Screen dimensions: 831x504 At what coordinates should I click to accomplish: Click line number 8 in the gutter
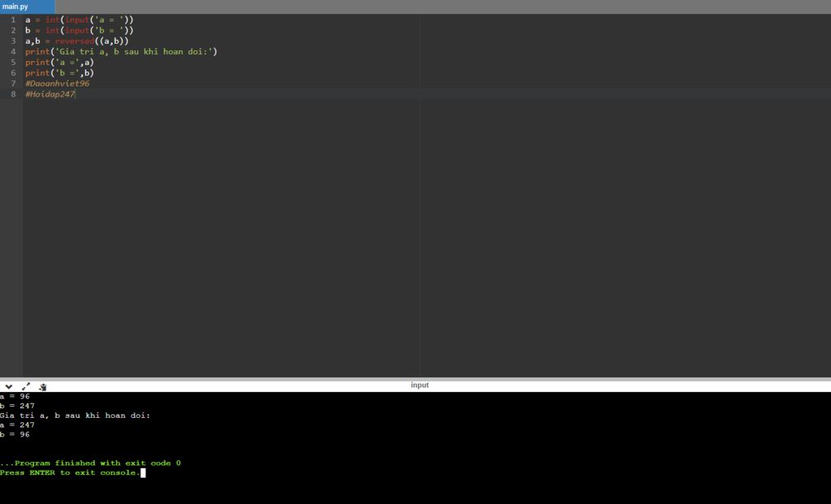(x=13, y=94)
